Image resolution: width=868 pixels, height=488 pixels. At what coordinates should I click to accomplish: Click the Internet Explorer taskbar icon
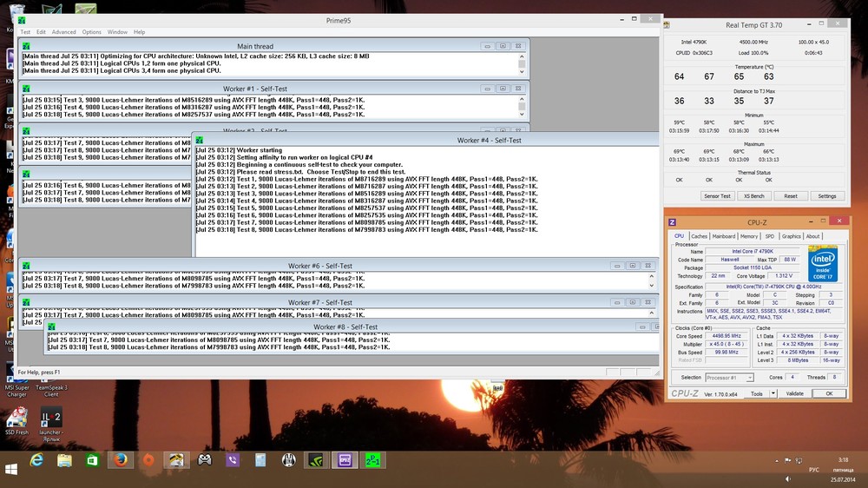[x=37, y=459]
